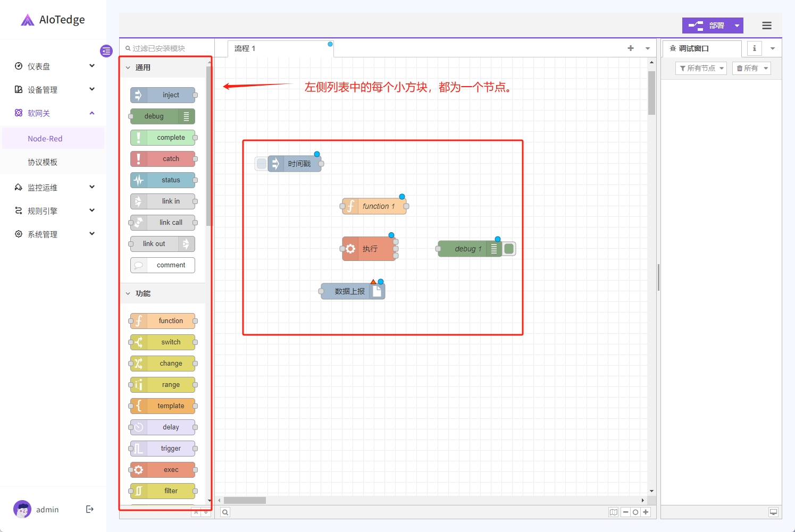Collapse the 通用 palette category
This screenshot has height=532, width=795.
coord(128,67)
